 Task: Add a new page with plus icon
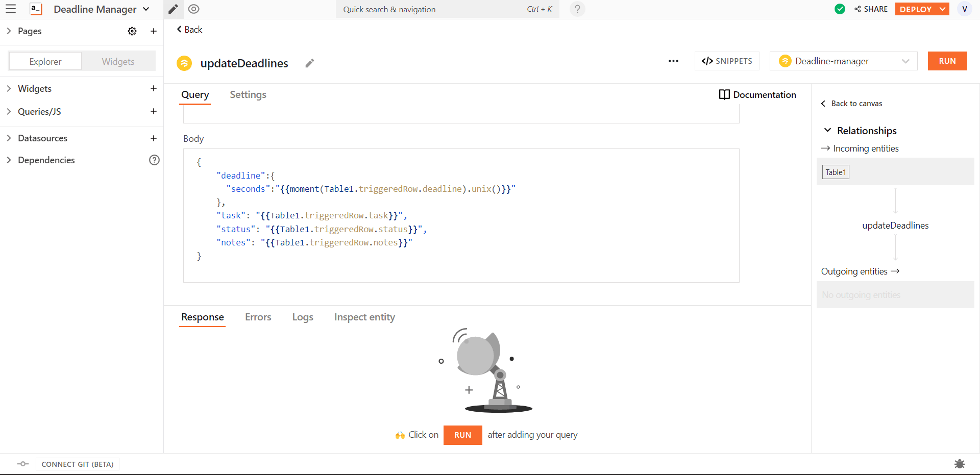(153, 31)
